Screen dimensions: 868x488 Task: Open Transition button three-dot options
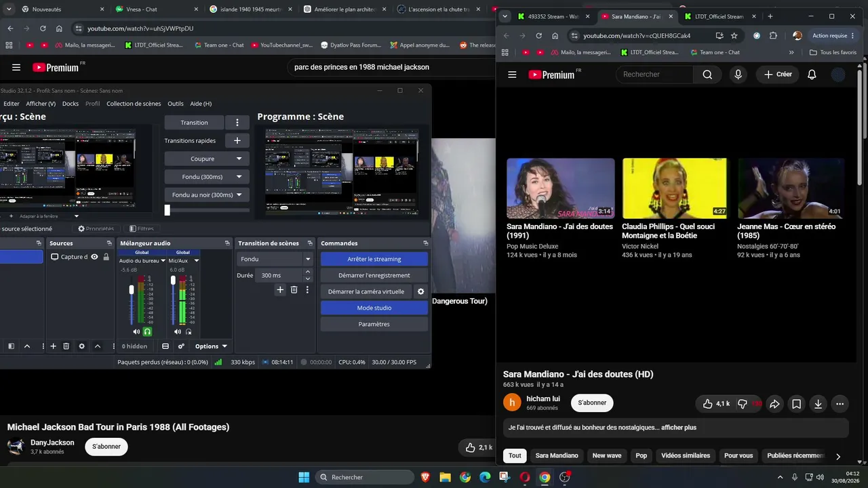coord(237,123)
